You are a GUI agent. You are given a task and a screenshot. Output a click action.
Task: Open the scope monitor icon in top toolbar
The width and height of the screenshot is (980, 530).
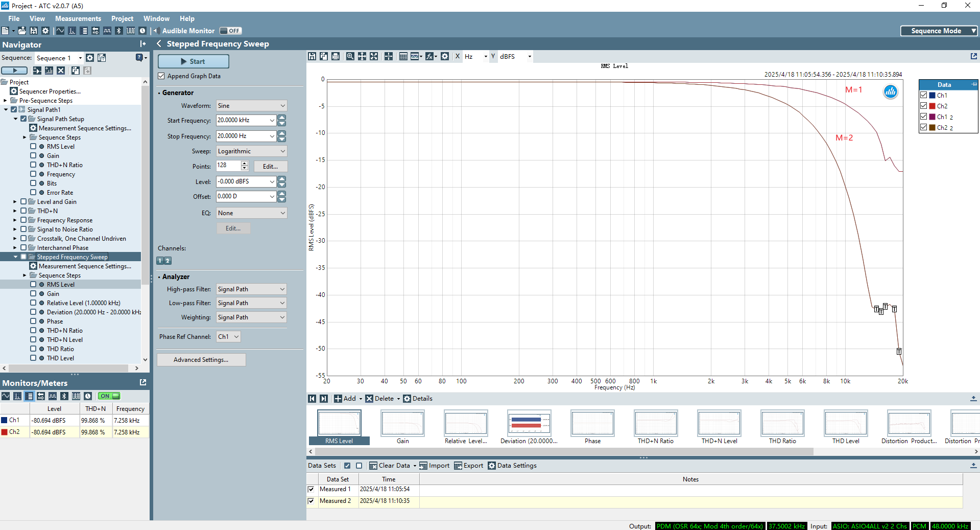point(60,31)
